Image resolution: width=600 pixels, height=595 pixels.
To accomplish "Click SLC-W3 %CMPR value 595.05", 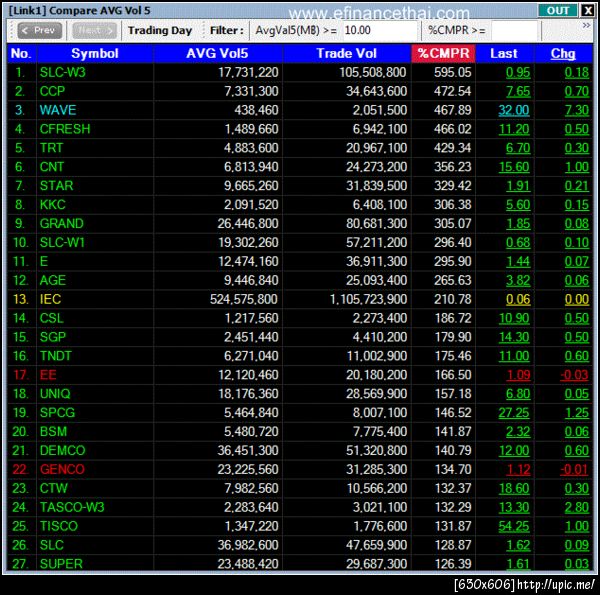I will [453, 72].
